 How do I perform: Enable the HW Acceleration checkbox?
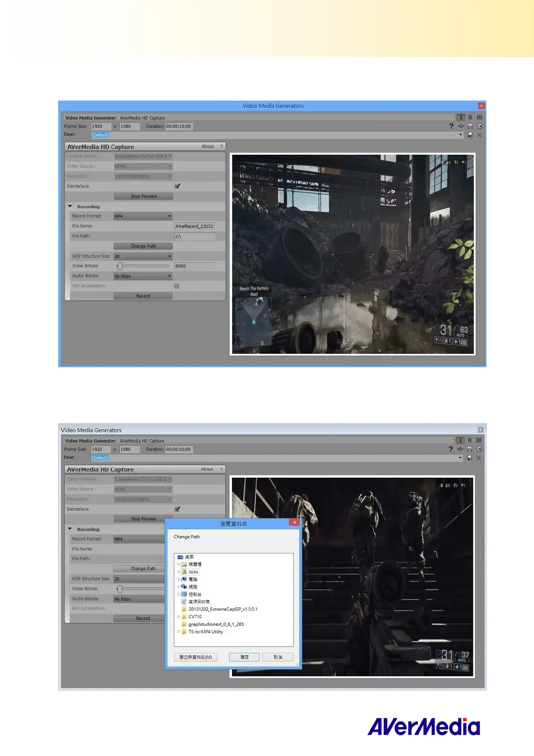(177, 286)
